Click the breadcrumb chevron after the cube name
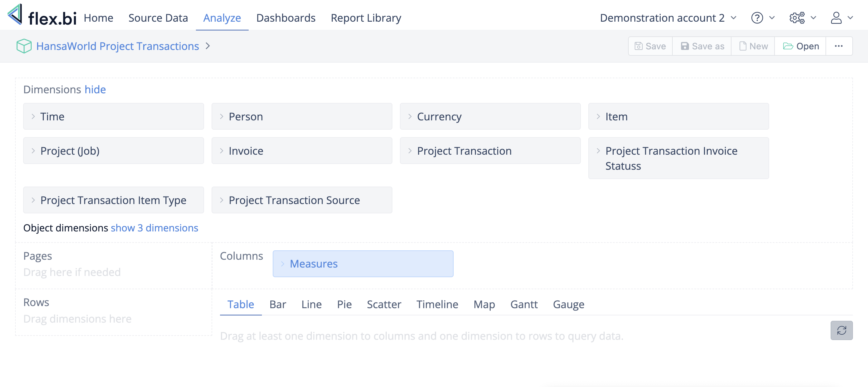868x387 pixels. [208, 46]
